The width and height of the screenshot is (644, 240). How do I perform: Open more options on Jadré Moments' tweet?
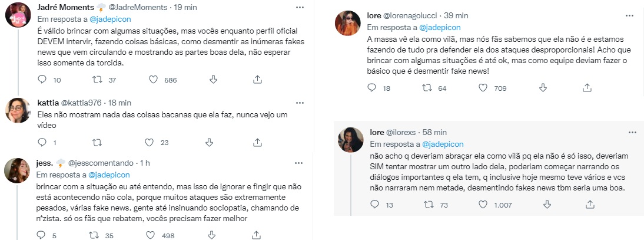(x=300, y=8)
